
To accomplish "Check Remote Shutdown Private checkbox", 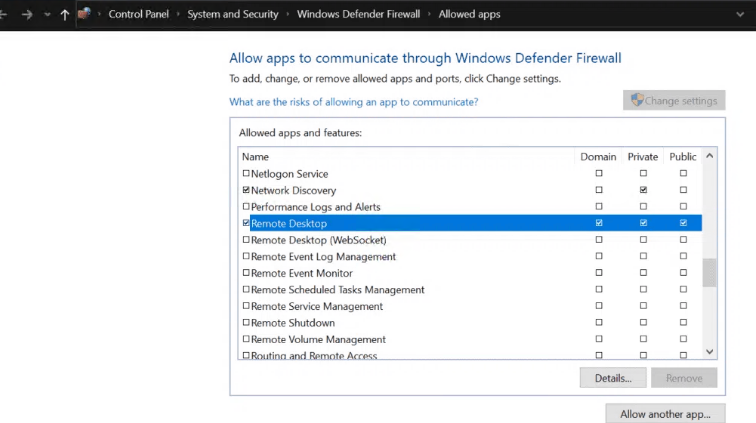I will [x=643, y=322].
